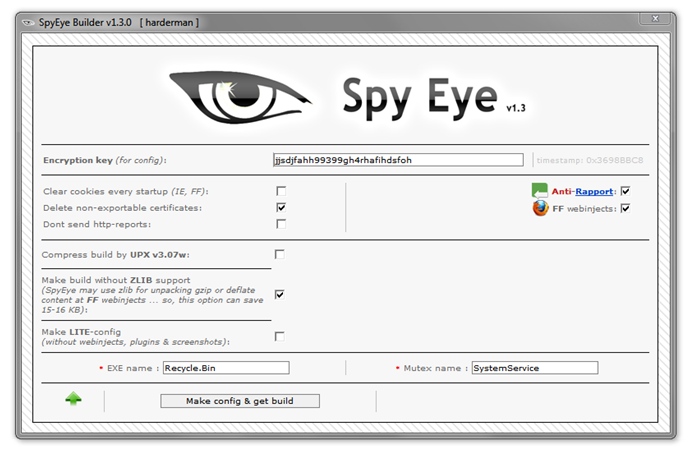Viewport: 694px width, 456px height.
Task: Click the 'Dont send http-reports' label
Action: point(97,224)
